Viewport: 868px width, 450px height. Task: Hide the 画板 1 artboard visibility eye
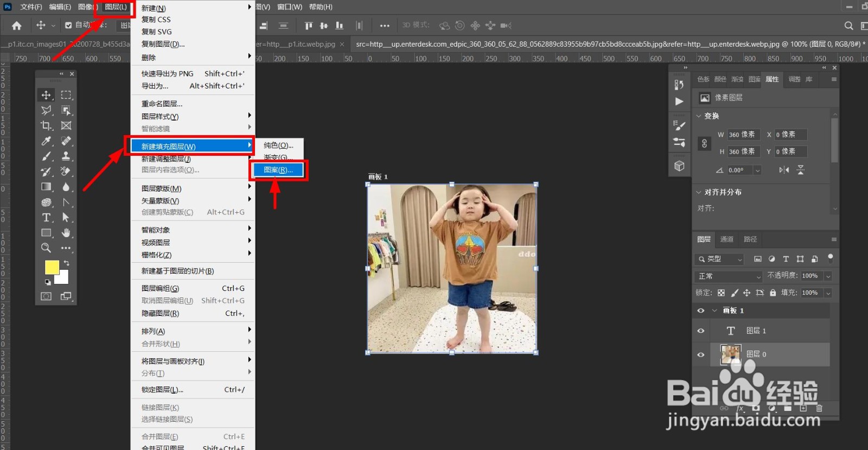(701, 310)
